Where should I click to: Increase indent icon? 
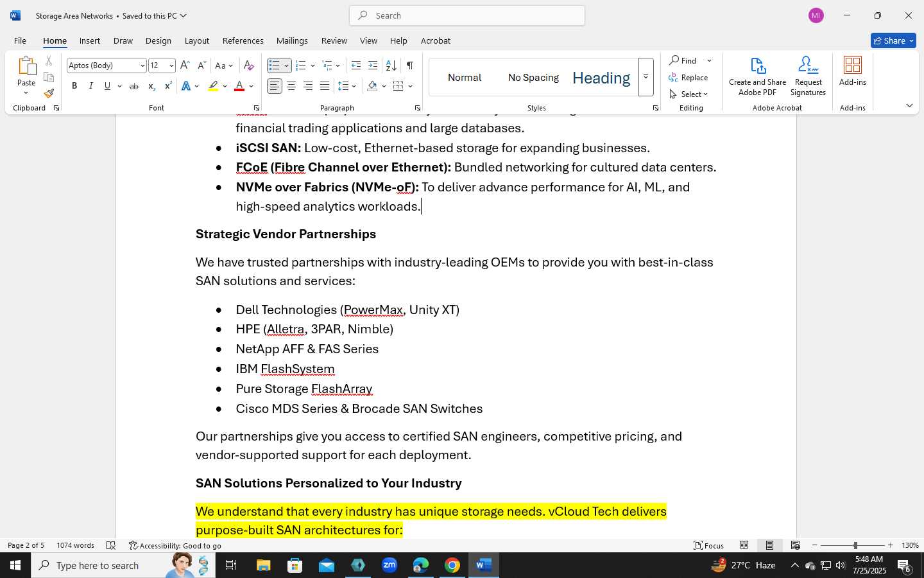tap(373, 66)
